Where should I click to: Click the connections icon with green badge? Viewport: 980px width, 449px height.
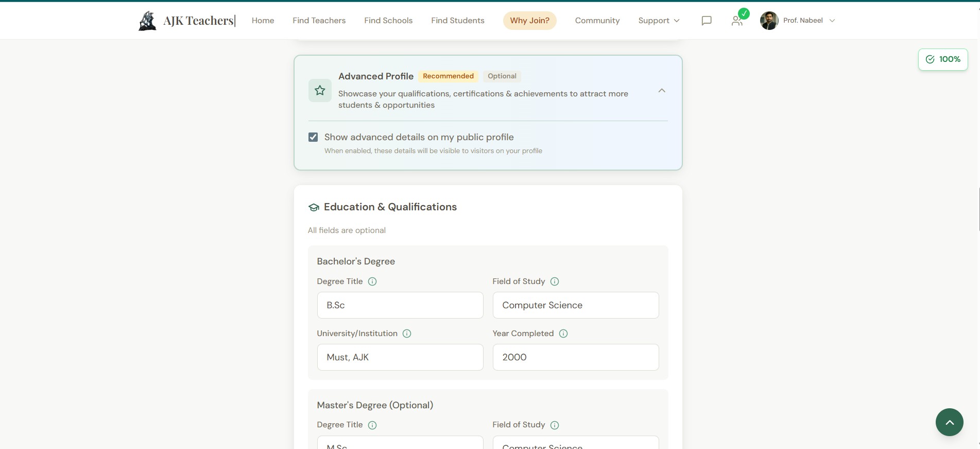(x=737, y=21)
